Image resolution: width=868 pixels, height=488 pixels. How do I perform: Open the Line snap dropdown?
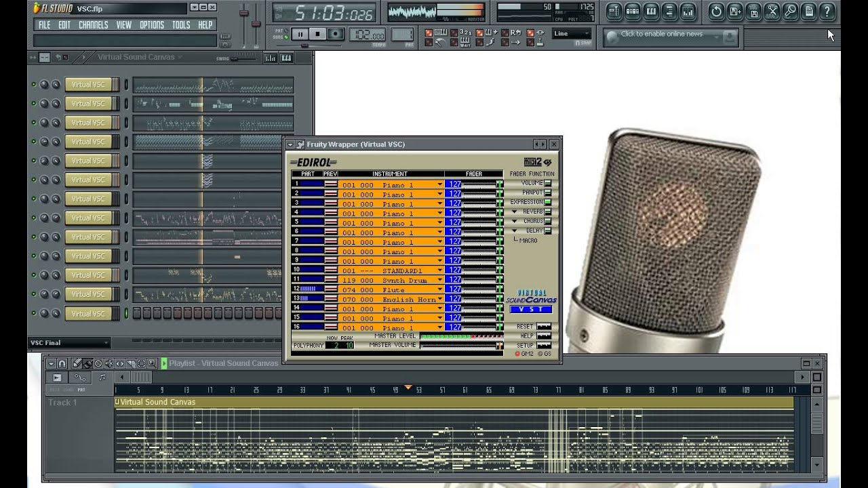click(x=572, y=34)
